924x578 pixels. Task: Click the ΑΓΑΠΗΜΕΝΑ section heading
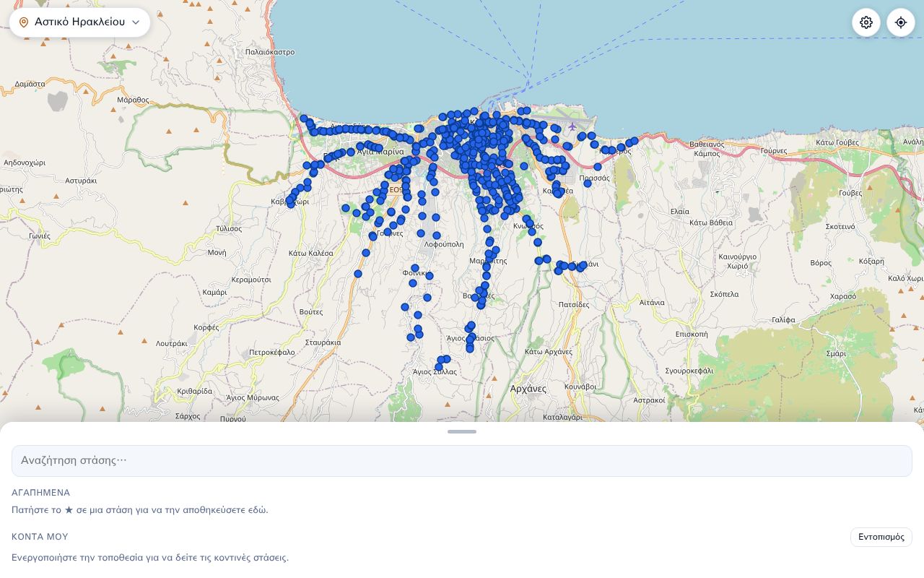click(x=41, y=493)
